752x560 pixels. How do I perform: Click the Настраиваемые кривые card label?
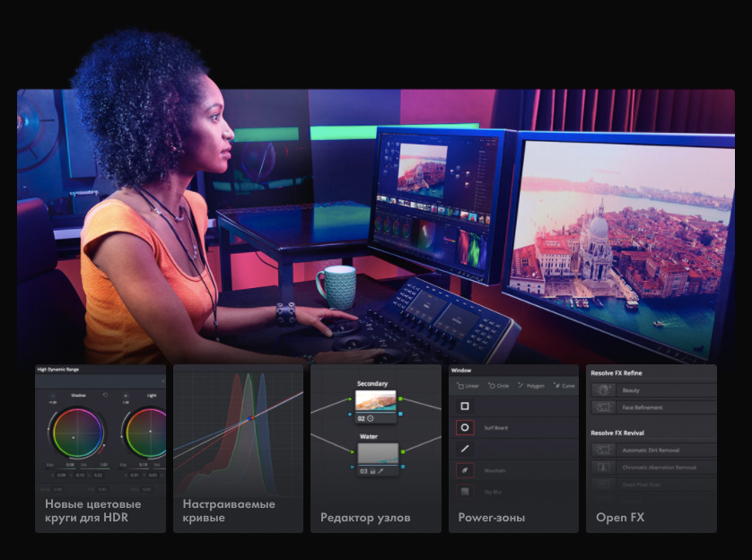point(229,511)
